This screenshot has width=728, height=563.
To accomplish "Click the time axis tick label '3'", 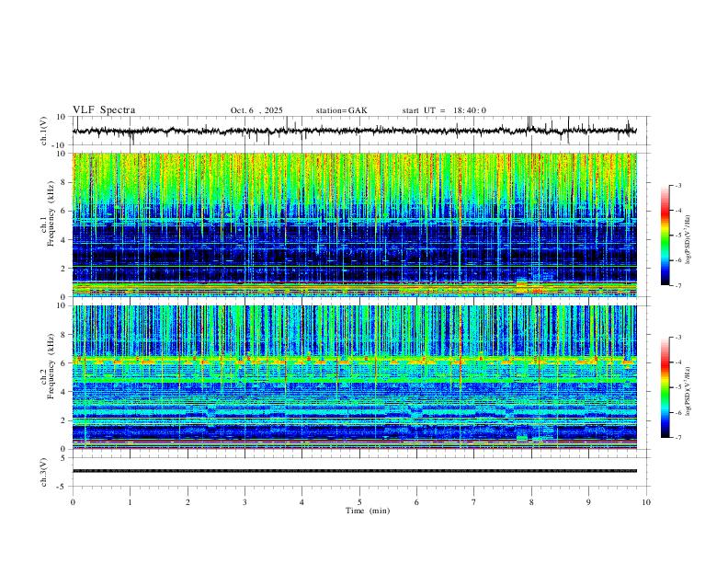I will click(x=245, y=502).
